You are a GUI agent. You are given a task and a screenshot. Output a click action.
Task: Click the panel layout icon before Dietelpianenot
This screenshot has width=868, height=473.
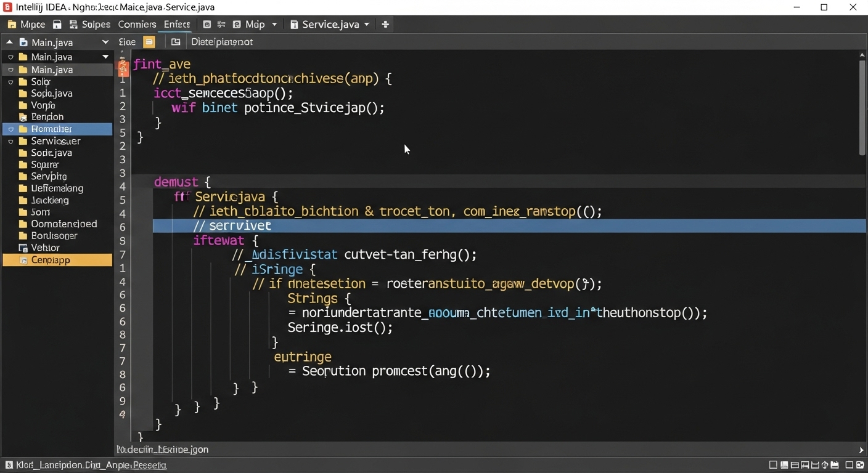pyautogui.click(x=176, y=42)
